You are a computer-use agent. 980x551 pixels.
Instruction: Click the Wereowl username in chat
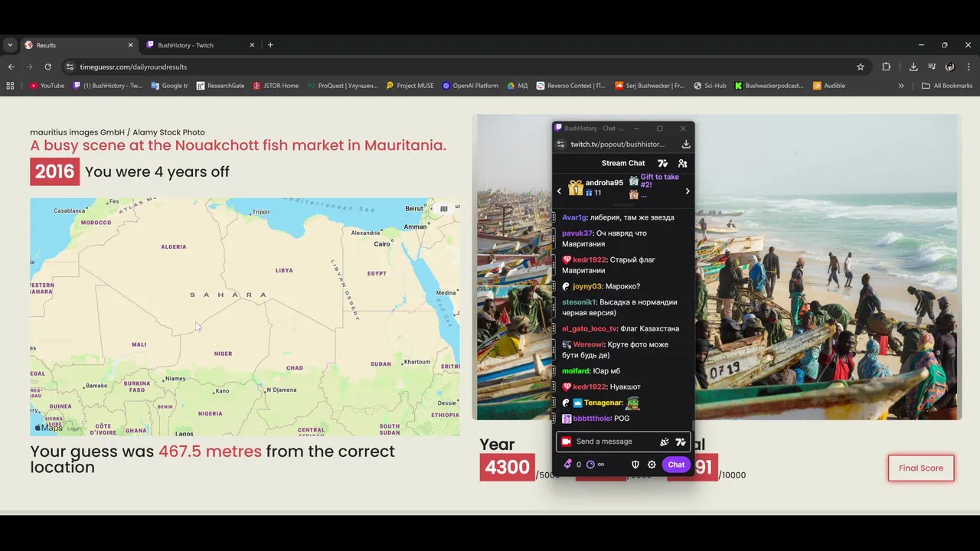tap(589, 344)
